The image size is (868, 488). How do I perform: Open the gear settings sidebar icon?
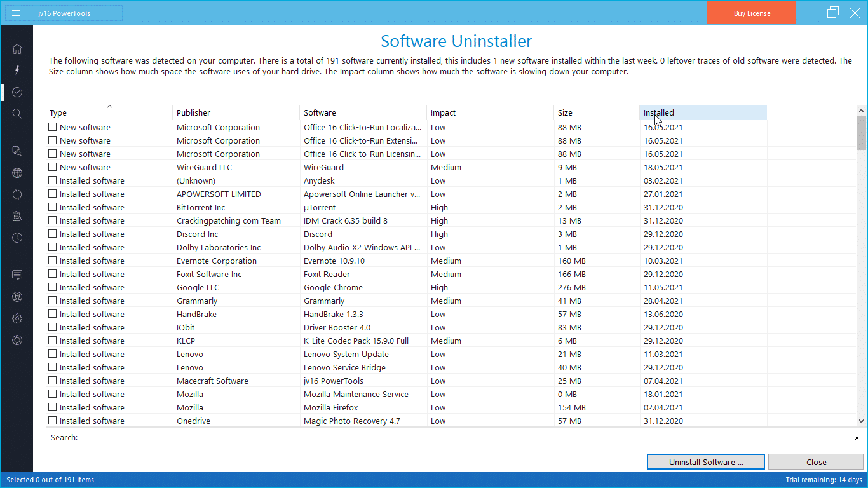17,318
